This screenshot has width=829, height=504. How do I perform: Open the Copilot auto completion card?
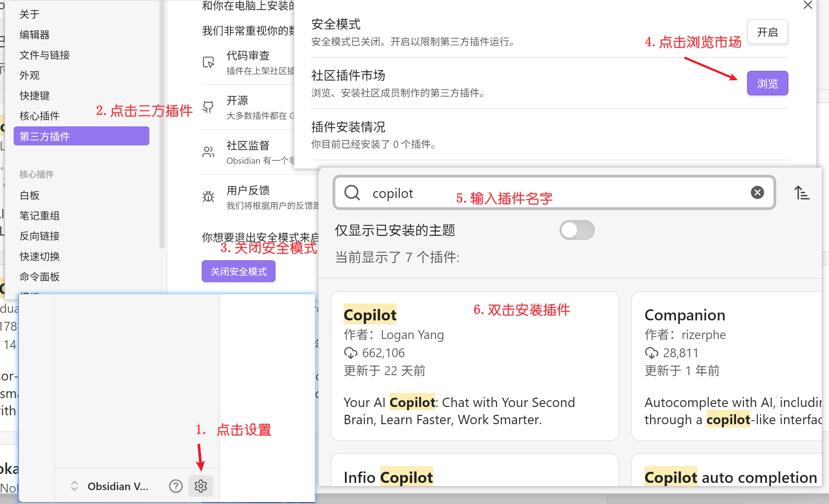(727, 470)
